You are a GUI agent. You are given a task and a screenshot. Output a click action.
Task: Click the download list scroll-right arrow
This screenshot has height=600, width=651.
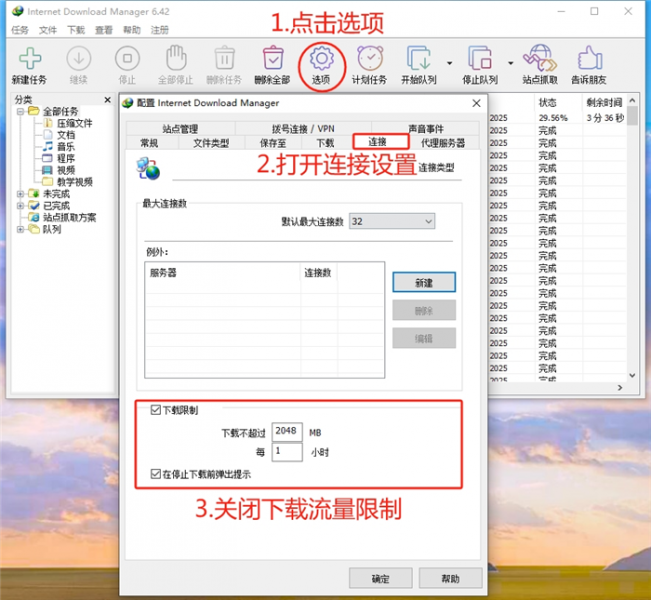(x=620, y=387)
